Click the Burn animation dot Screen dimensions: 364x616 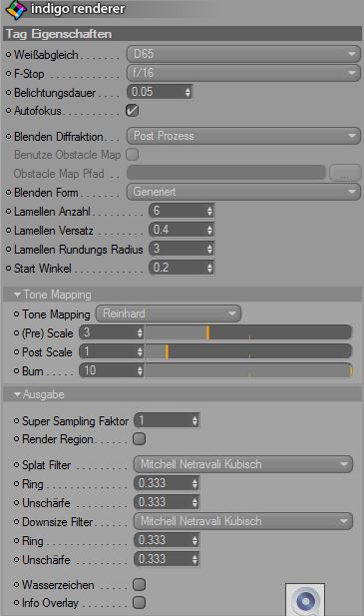(17, 371)
